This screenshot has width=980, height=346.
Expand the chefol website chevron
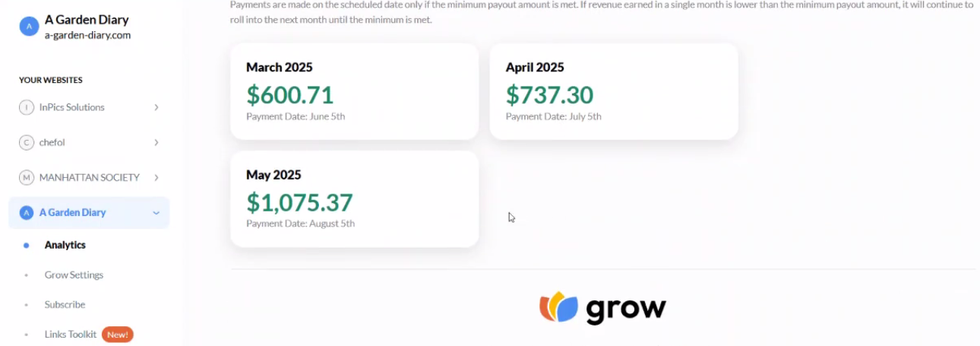click(156, 142)
